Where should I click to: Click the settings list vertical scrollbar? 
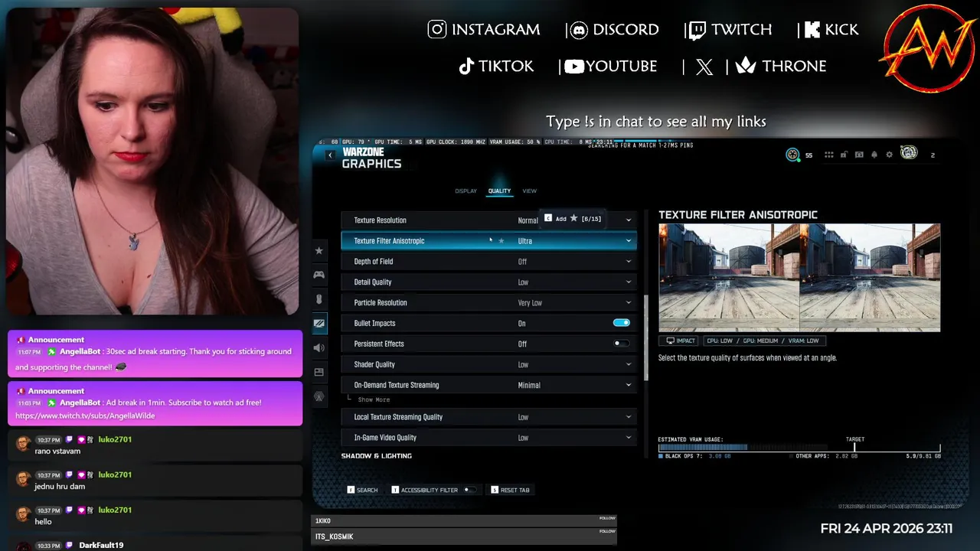click(x=646, y=338)
